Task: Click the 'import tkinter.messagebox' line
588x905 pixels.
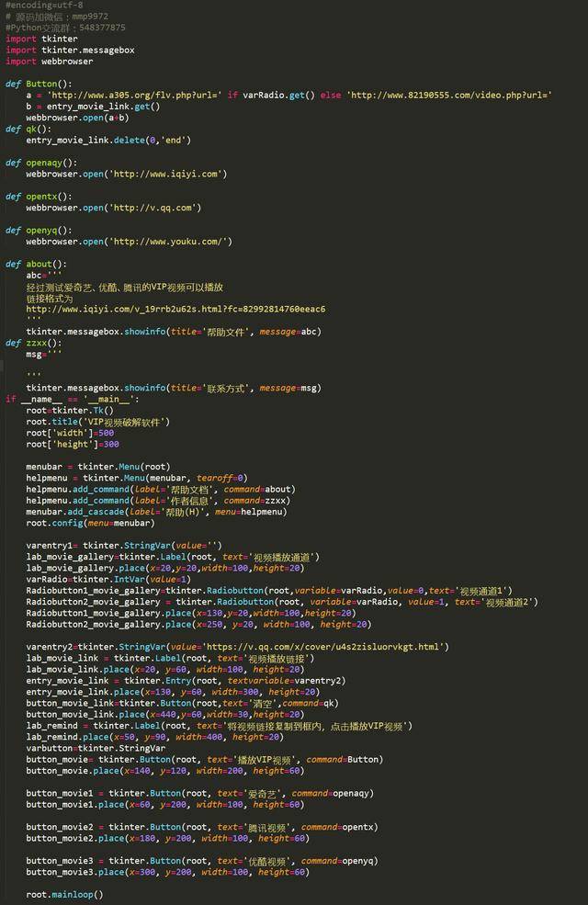Action: 70,51
